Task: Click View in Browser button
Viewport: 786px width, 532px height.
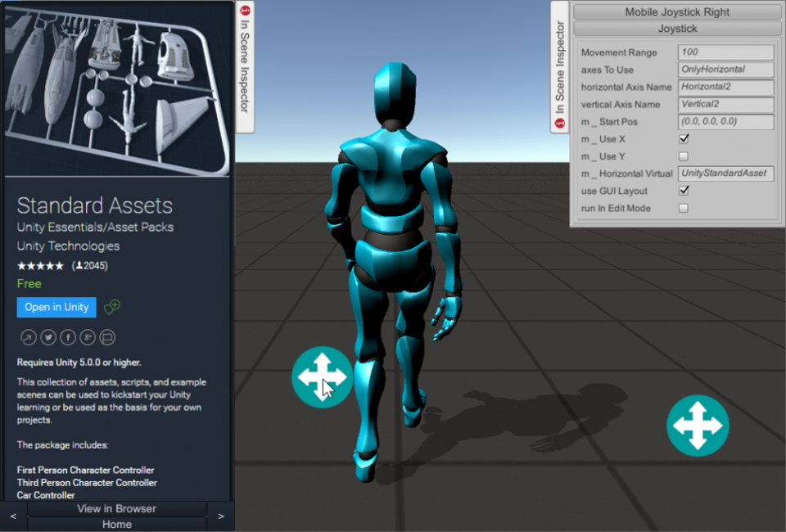Action: pyautogui.click(x=117, y=508)
